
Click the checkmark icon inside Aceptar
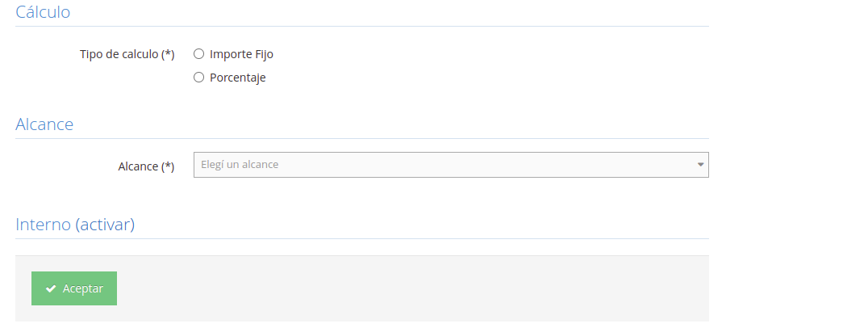point(51,288)
